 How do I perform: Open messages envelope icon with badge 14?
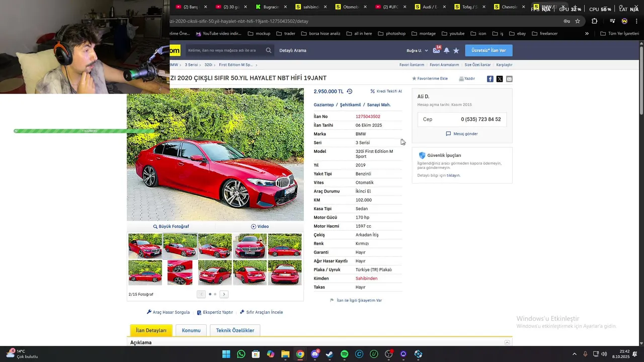pos(436,50)
